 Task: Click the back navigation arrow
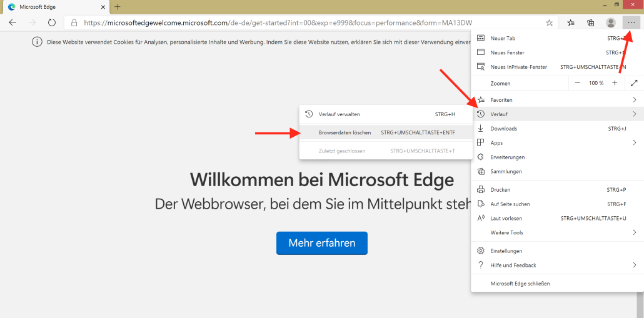[x=13, y=22]
